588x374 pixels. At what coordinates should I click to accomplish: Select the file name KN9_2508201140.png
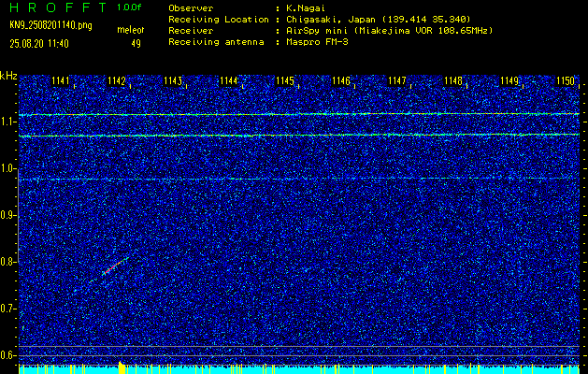[x=50, y=25]
